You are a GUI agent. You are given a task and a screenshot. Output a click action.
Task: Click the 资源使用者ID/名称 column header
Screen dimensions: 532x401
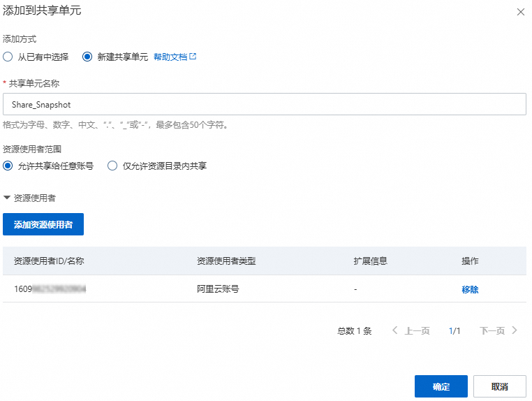[x=49, y=261]
